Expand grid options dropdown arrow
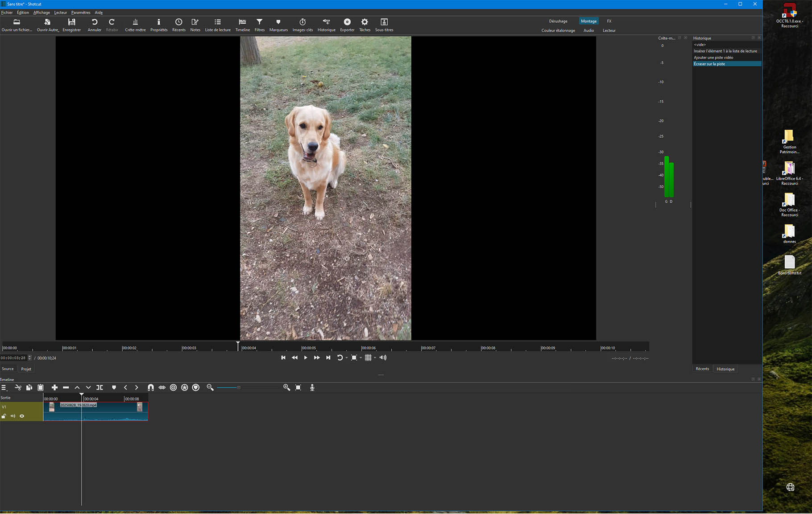 (375, 358)
